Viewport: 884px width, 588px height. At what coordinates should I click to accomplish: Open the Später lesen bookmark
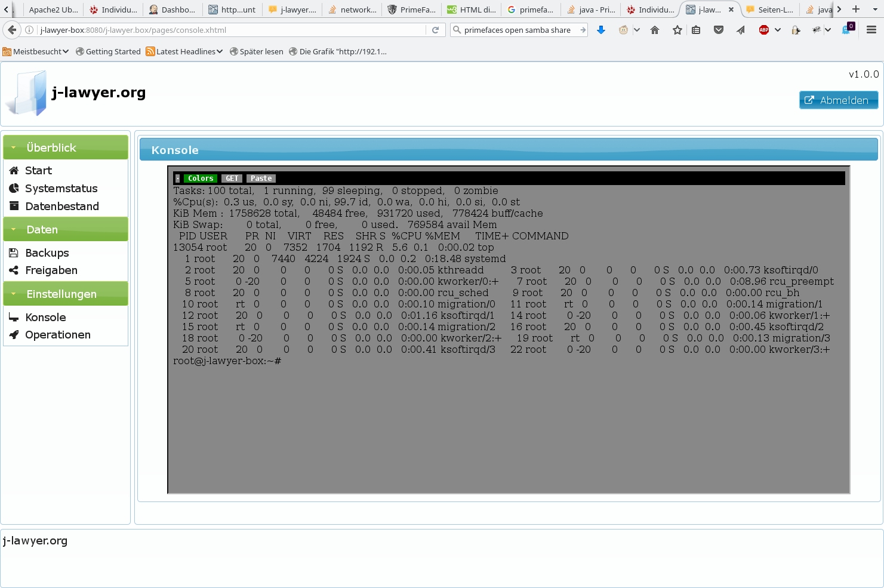257,52
